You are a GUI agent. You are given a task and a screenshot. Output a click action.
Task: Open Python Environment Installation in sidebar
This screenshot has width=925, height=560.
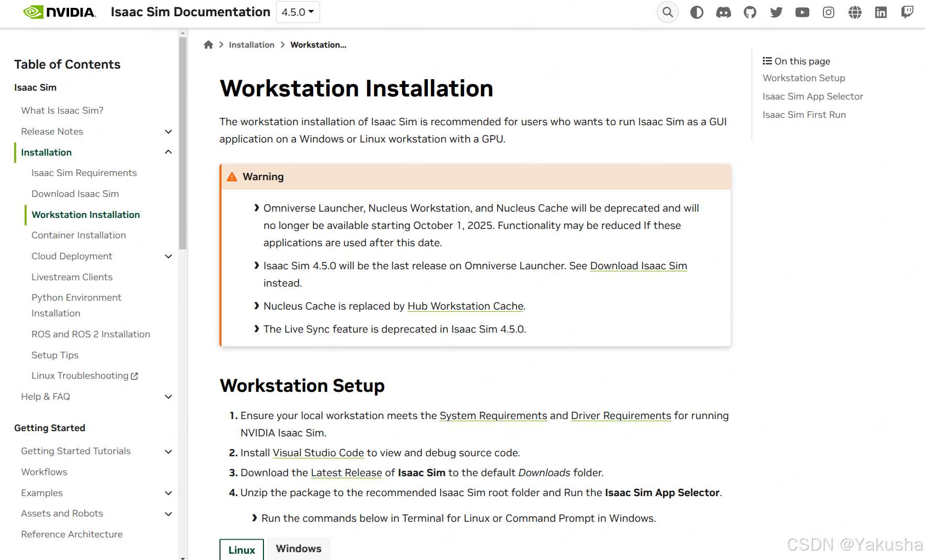pos(76,305)
